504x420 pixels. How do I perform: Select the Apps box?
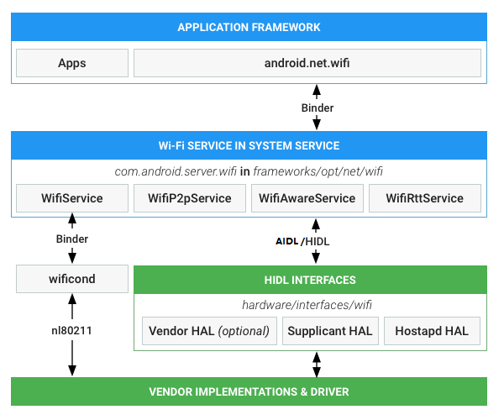[x=72, y=63]
